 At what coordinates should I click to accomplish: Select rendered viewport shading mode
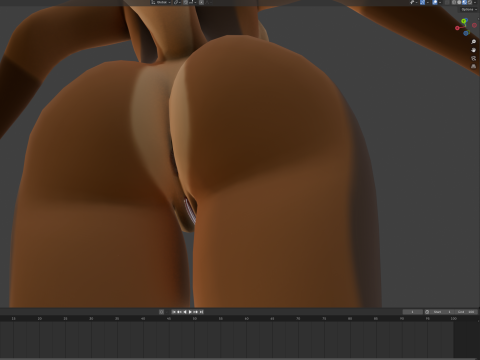click(x=470, y=2)
